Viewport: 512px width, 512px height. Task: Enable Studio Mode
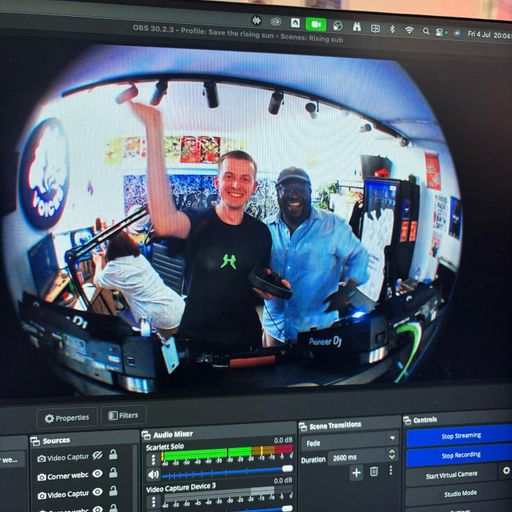tap(460, 494)
